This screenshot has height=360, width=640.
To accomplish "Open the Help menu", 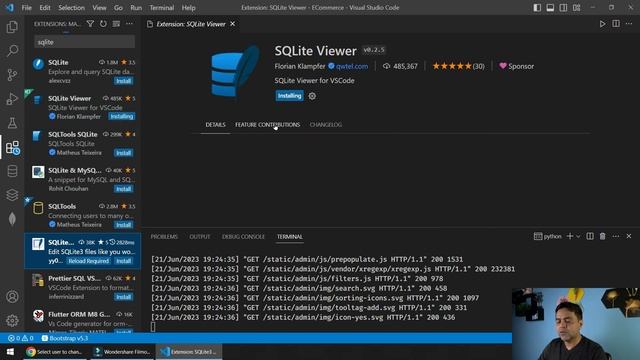I will point(189,8).
